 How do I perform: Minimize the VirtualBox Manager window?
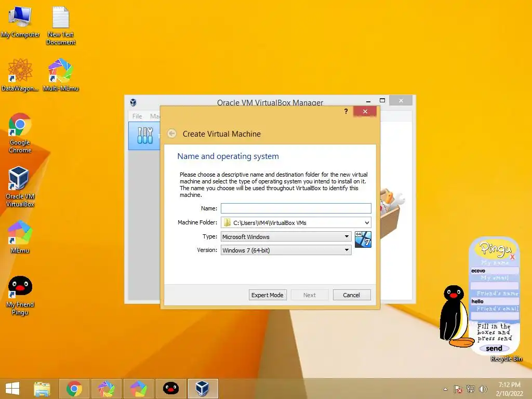point(368,101)
